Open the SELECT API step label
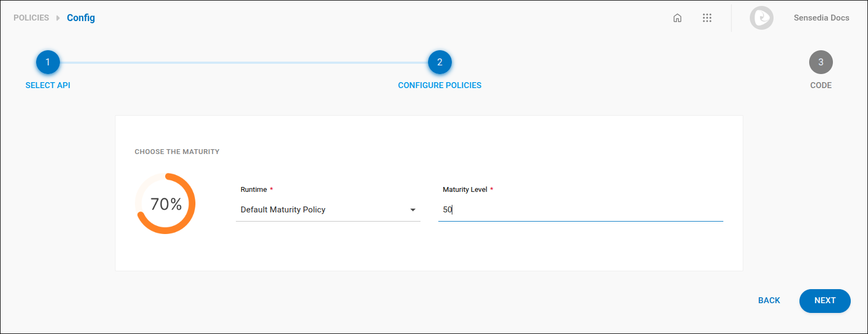The width and height of the screenshot is (868, 334). pos(48,85)
